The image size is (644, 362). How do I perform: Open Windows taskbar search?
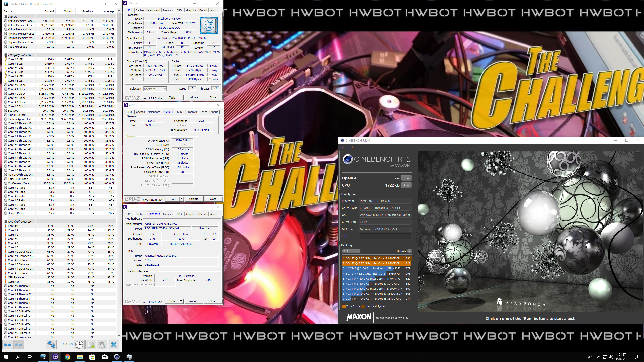(x=18, y=357)
